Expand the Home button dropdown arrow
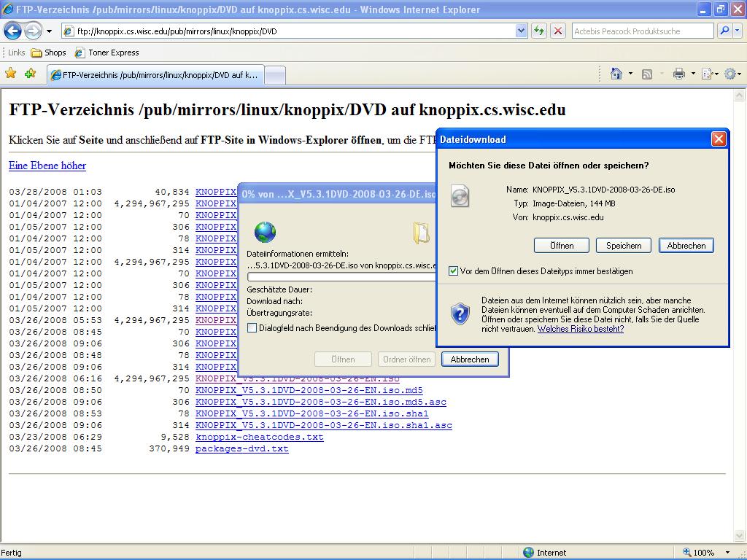747x560 pixels. [631, 74]
